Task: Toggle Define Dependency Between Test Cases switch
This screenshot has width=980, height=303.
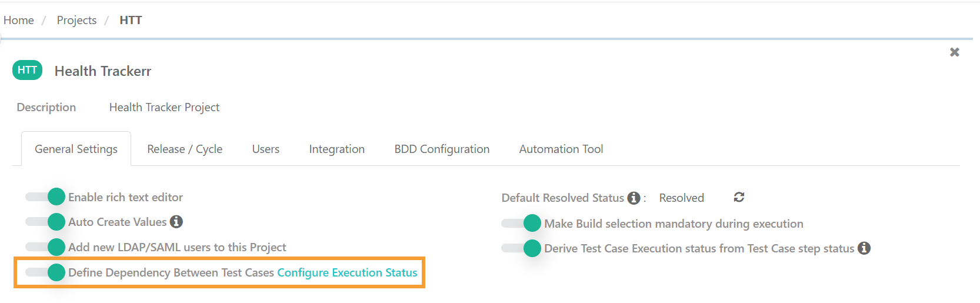Action: 45,272
